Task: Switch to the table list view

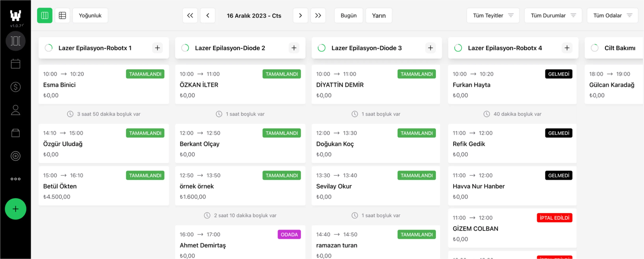Action: tap(62, 16)
